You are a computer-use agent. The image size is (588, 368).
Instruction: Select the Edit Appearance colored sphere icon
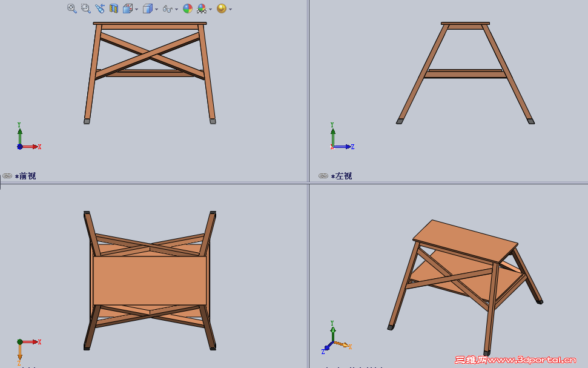(x=188, y=8)
